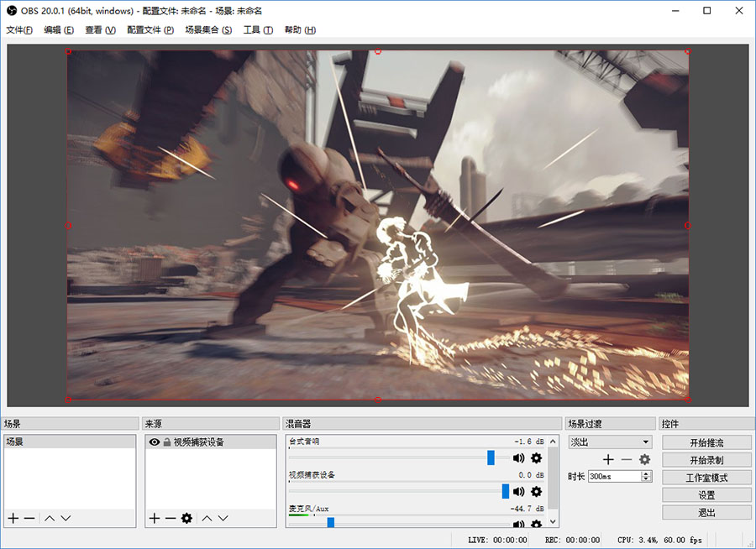Viewport: 756px width, 549px height.
Task: Remove the selected scene with minus icon
Action: tap(29, 519)
